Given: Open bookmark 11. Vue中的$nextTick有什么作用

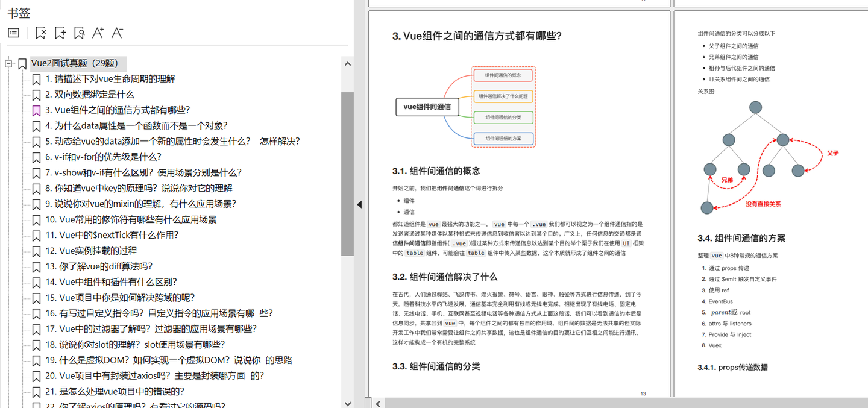Looking at the screenshot, I should 112,236.
